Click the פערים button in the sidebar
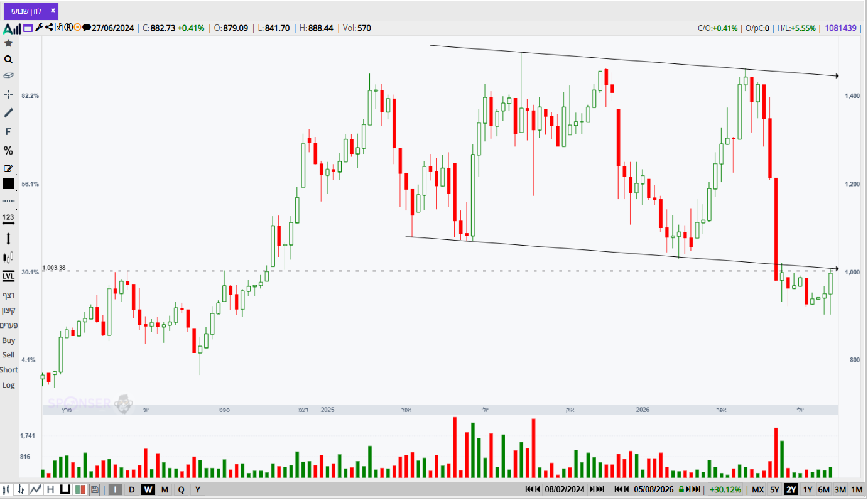 point(8,325)
